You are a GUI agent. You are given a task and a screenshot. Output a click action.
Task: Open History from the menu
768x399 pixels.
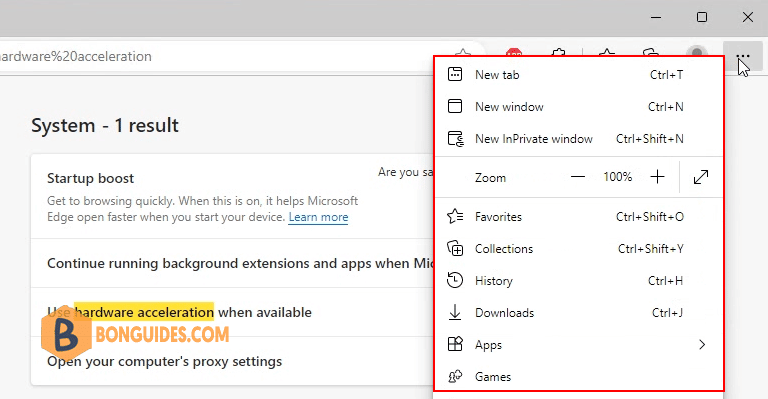pos(579,281)
